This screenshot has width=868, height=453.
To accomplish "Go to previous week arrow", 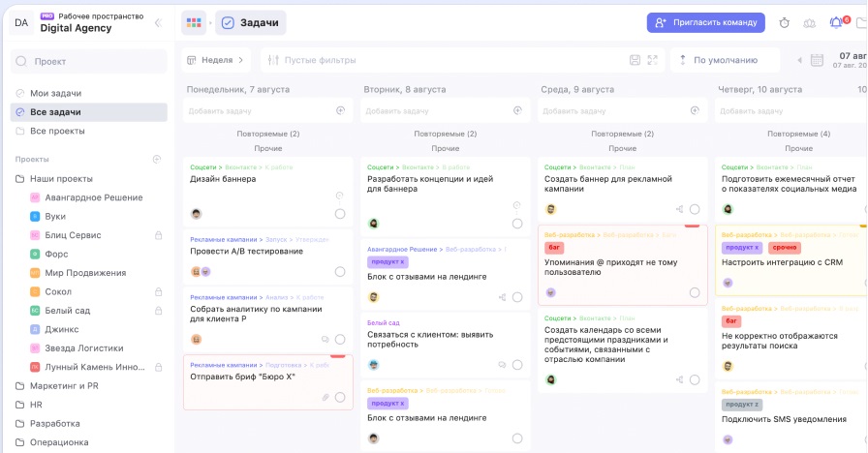I will (x=799, y=60).
